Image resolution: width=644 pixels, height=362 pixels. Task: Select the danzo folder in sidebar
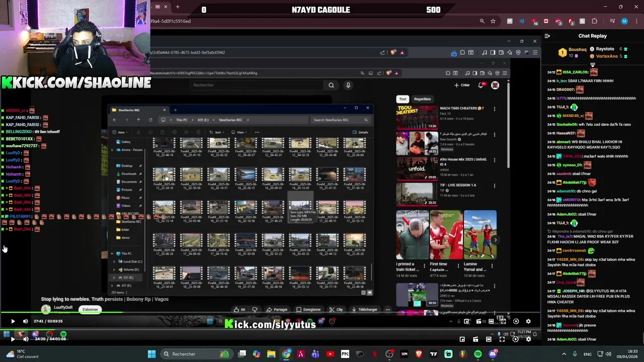(x=123, y=237)
